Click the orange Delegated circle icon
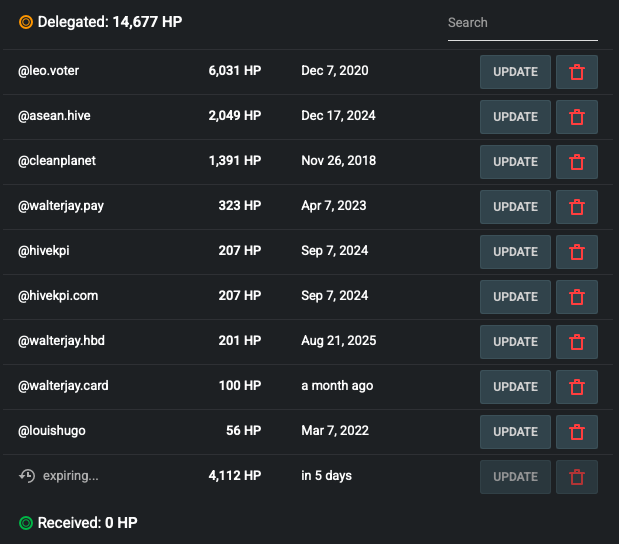The height and width of the screenshot is (544, 619). 26,22
